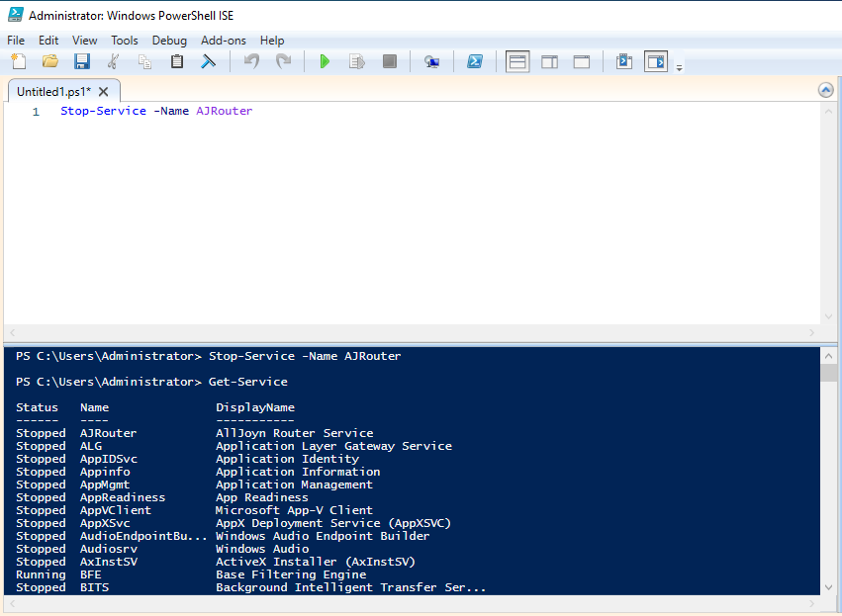Click the Open Script folder icon
The width and height of the screenshot is (842, 616).
(x=50, y=61)
